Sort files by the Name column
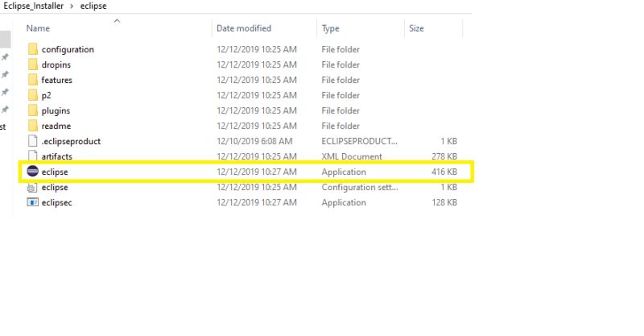Screen dimensions: 644x336 tap(38, 28)
